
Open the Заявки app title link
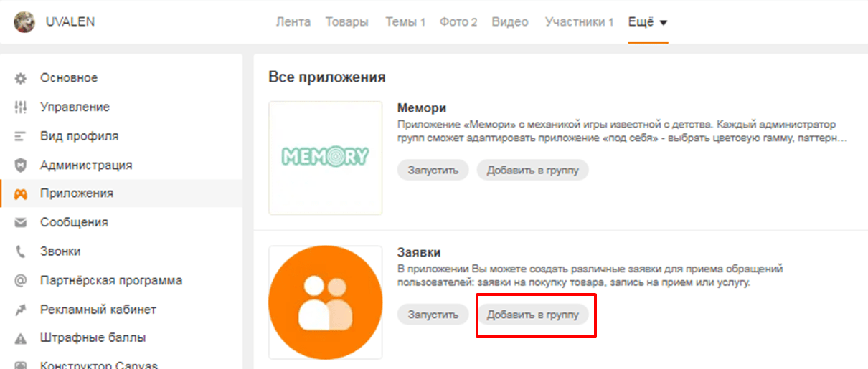coord(419,252)
